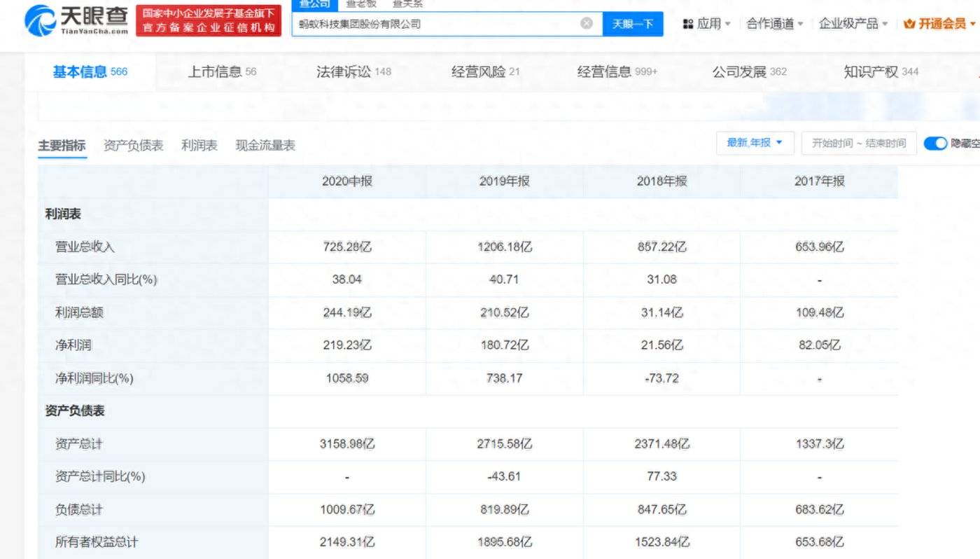The width and height of the screenshot is (980, 559).
Task: Clear the search box using the X icon
Action: (x=587, y=23)
